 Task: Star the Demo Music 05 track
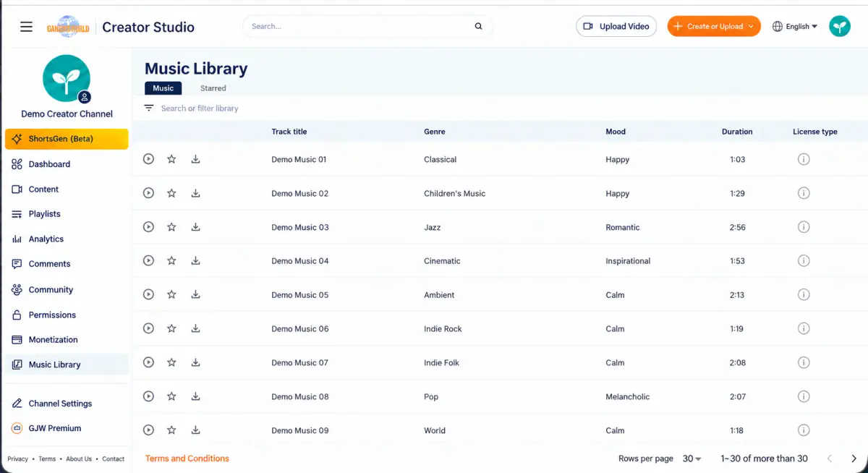[x=171, y=294]
